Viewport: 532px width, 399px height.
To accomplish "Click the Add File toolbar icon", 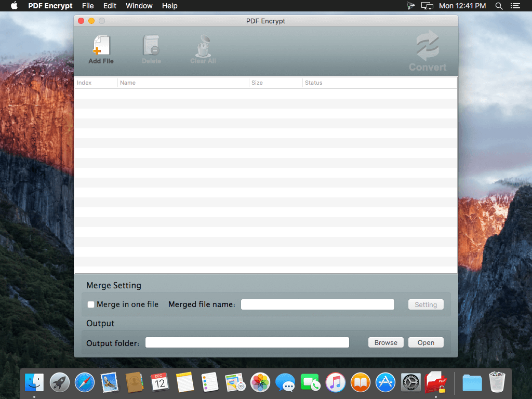I will point(101,46).
